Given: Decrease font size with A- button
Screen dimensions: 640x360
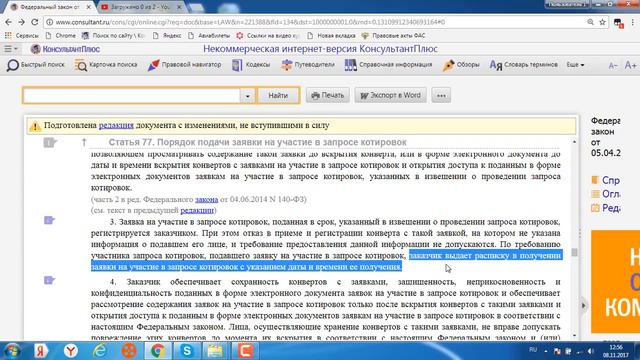Looking at the screenshot, I should (613, 65).
